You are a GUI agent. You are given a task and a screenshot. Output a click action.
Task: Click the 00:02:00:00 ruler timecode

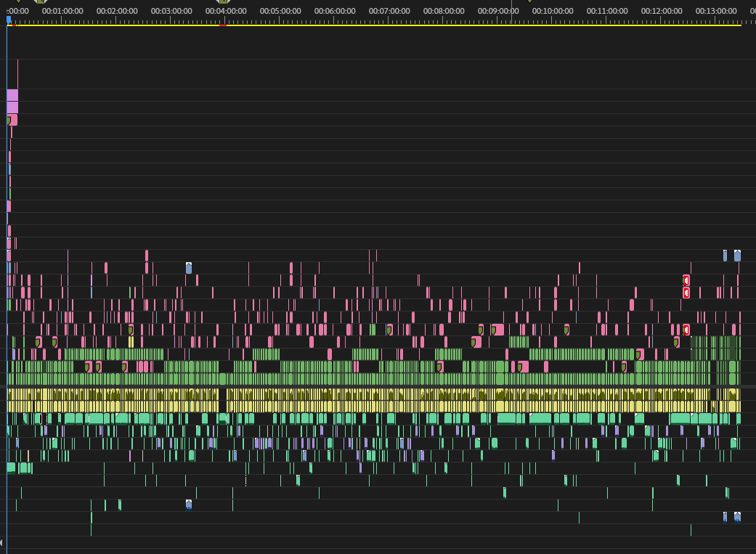click(x=117, y=11)
